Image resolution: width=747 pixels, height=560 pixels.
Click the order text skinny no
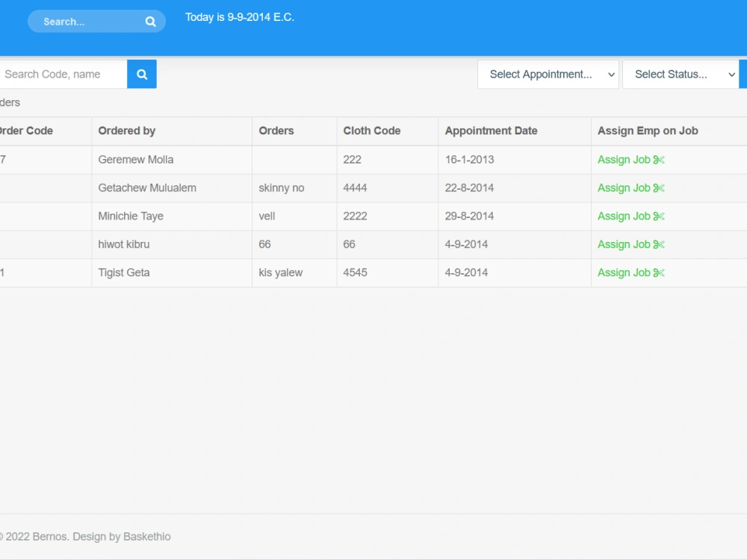pos(282,188)
